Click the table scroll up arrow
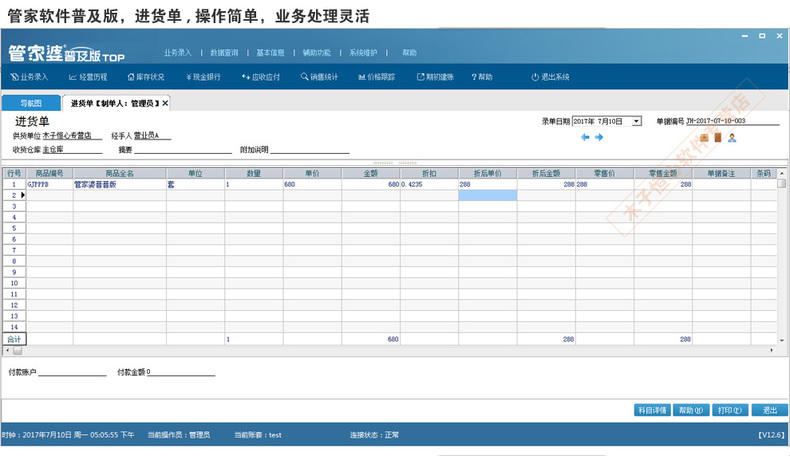Screen dimensions: 790x456 [781, 173]
